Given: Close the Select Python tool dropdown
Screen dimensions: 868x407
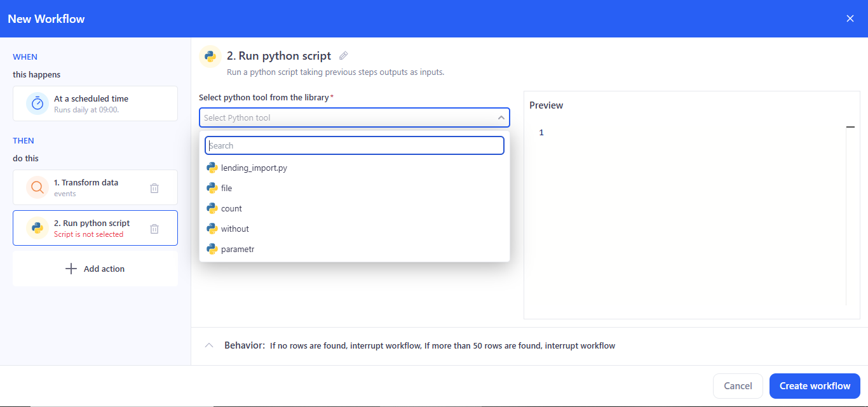Looking at the screenshot, I should point(500,117).
